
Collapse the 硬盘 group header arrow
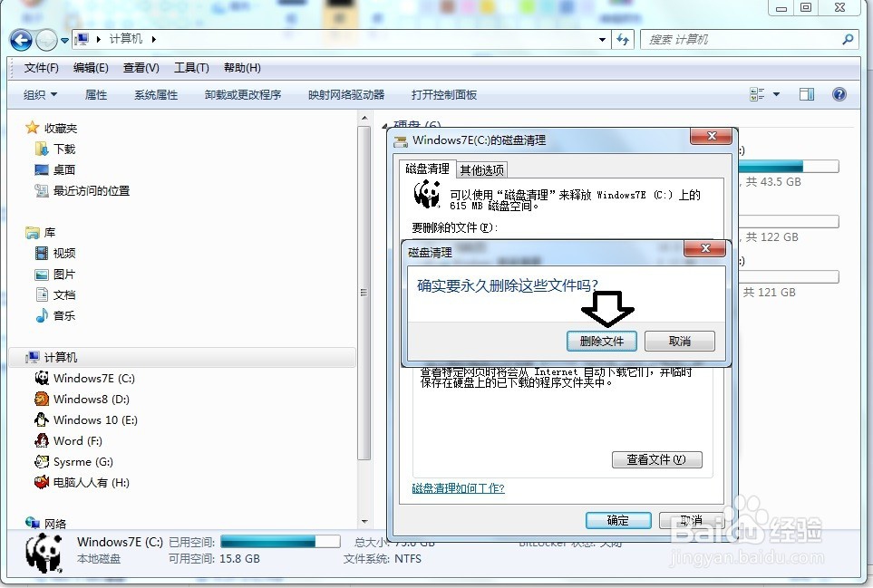pos(385,127)
